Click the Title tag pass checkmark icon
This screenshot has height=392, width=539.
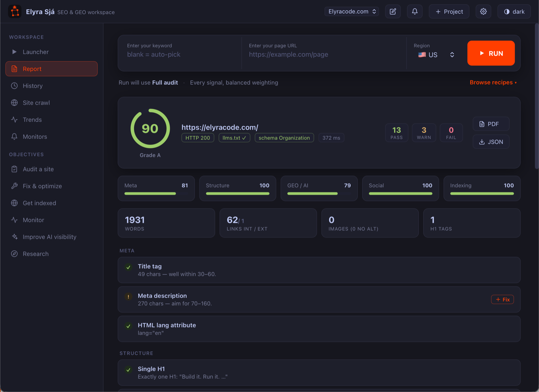(x=128, y=267)
